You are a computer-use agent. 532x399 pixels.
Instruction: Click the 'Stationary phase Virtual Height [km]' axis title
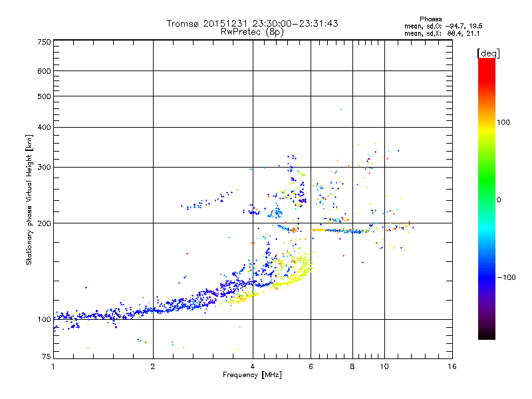(29, 199)
